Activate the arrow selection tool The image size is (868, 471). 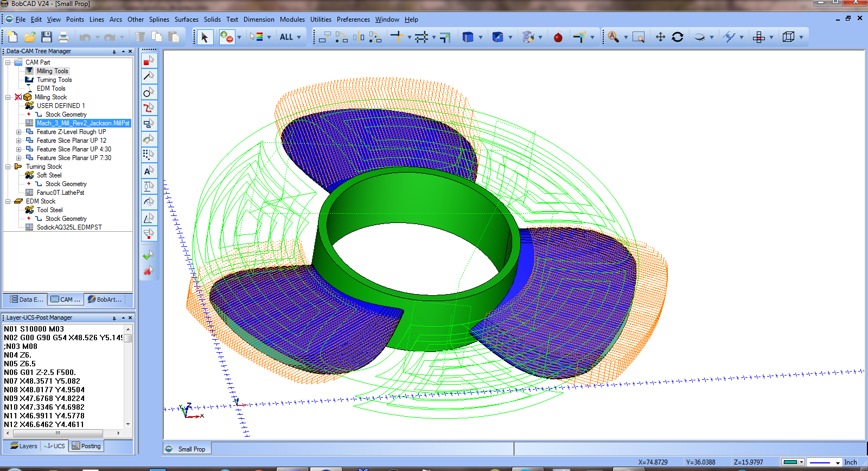pyautogui.click(x=205, y=37)
